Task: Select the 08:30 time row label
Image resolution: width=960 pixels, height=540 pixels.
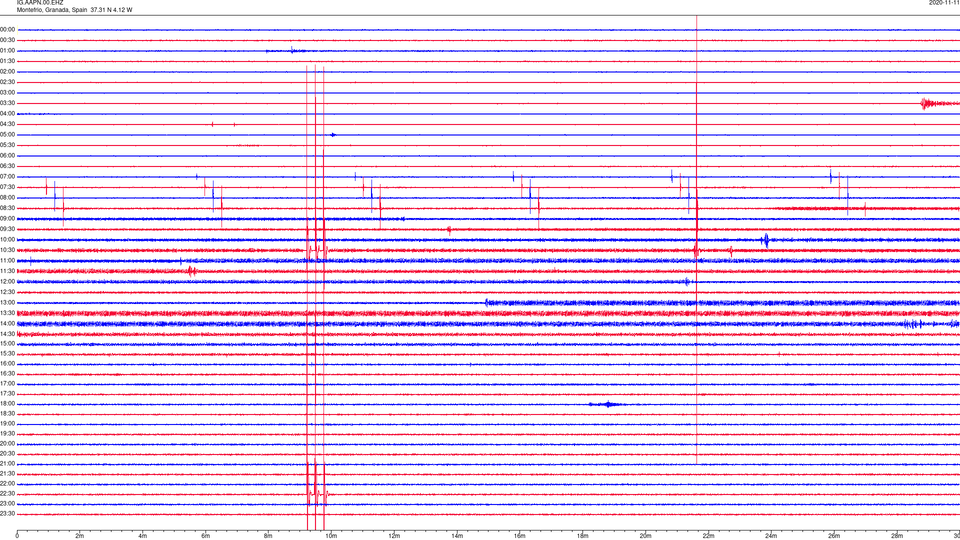Action: [8, 208]
